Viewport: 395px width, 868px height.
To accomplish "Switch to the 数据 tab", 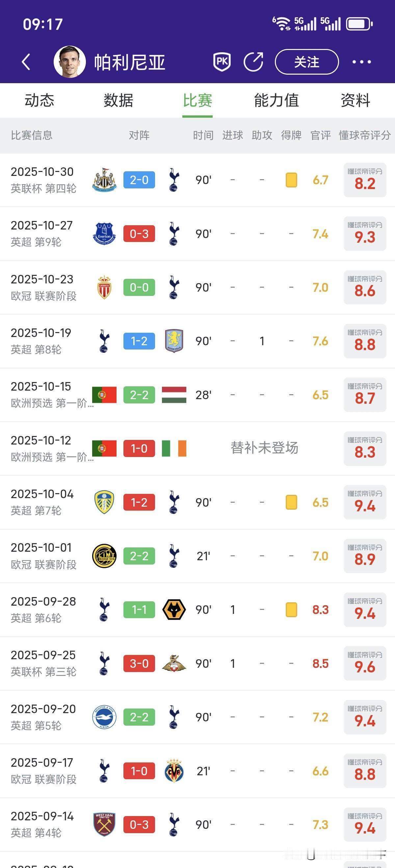I will [x=118, y=100].
